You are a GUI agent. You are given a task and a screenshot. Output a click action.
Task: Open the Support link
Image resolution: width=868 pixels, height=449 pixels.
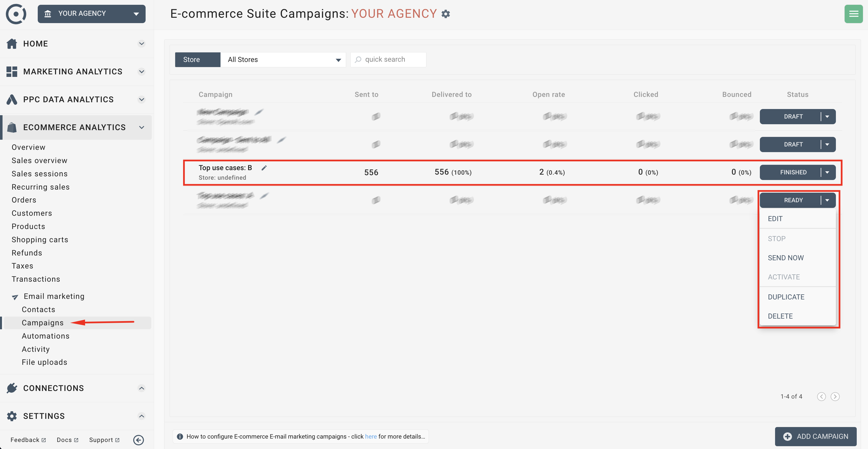(x=104, y=440)
